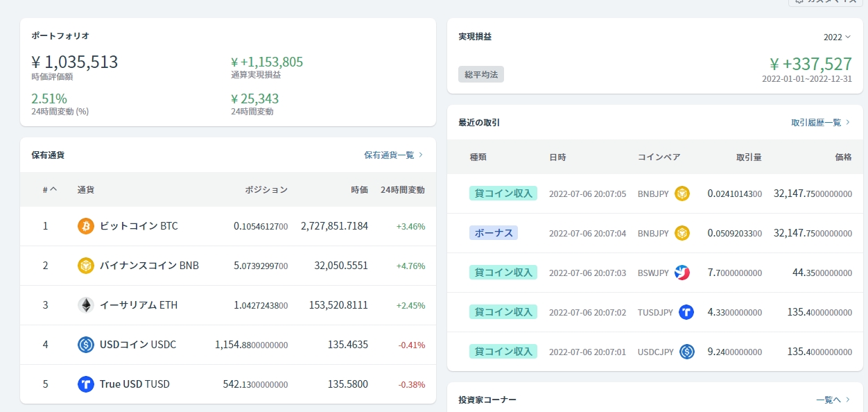868x412 pixels.
Task: Open the 2022 year dropdown
Action: (x=837, y=37)
